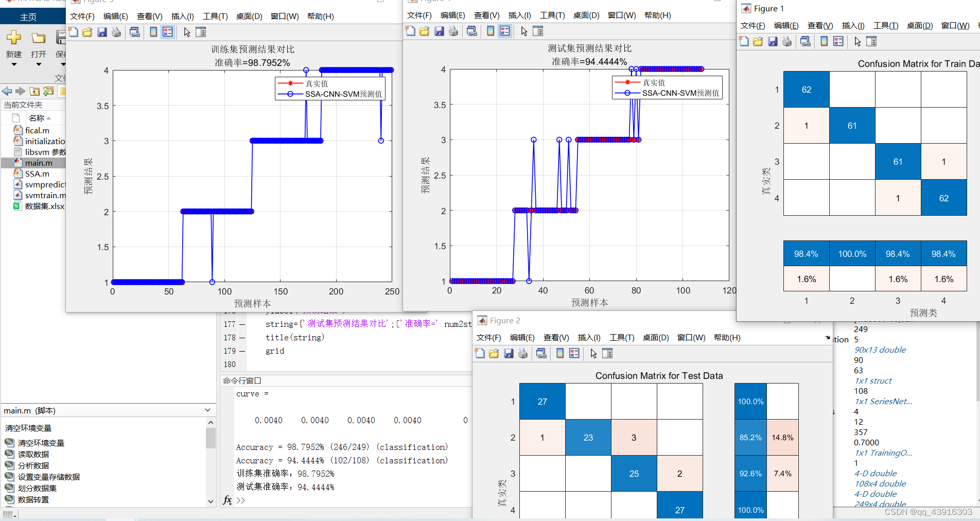Viewport: 980px width, 521px height.
Task: Open 工具(T) menu in test-set figure
Action: coord(552,15)
